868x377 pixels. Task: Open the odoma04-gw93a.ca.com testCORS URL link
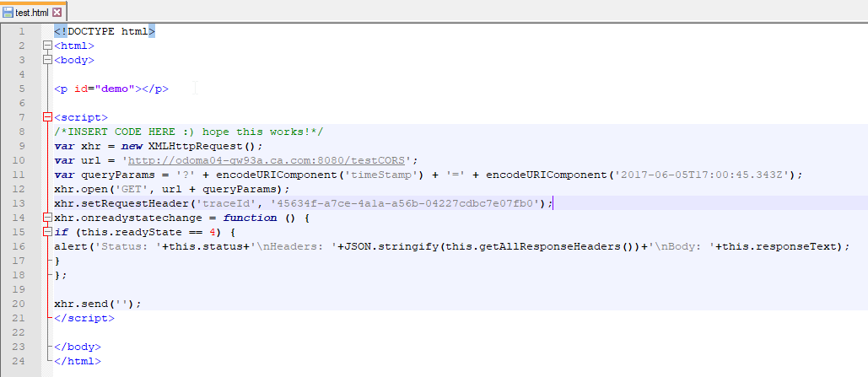[x=268, y=160]
